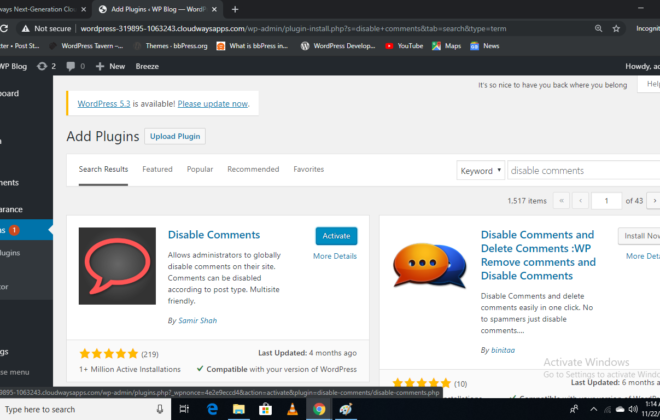
Task: Switch to the Recommended tab
Action: pyautogui.click(x=253, y=169)
